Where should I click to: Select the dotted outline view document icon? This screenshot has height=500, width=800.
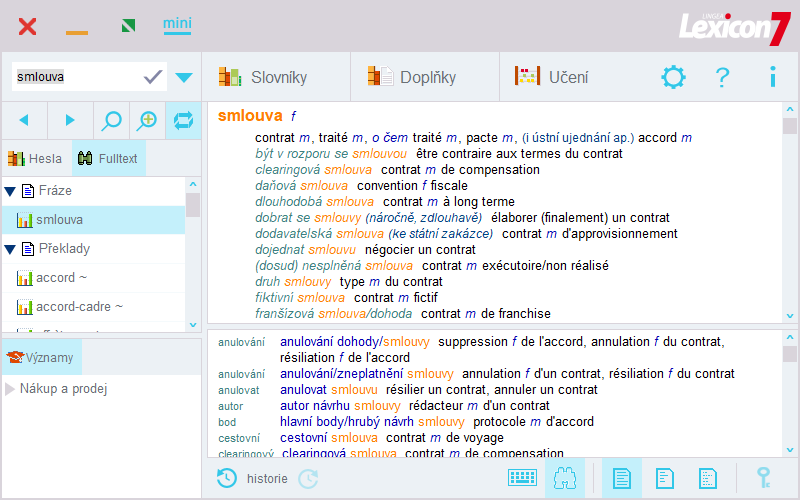click(x=708, y=479)
